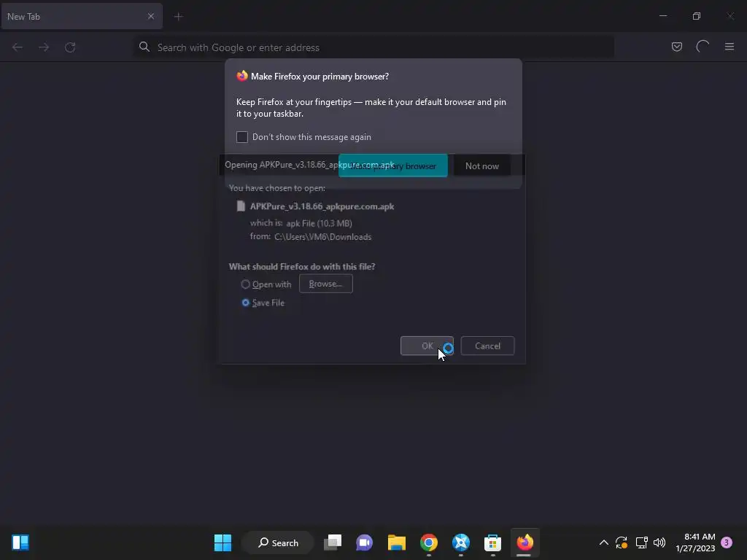Focus the Search with Google address bar
The height and width of the screenshot is (560, 747).
373,47
